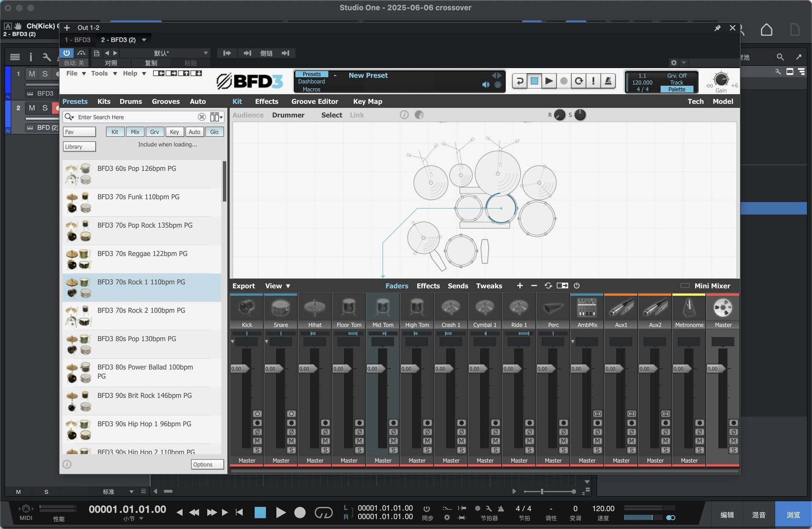Click the preset list scrollbar

click(x=224, y=181)
